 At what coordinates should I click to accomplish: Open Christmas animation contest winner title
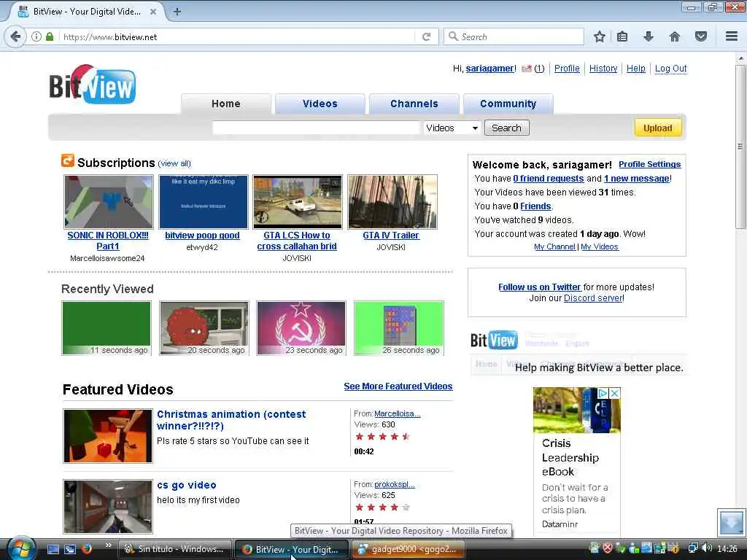tap(231, 420)
